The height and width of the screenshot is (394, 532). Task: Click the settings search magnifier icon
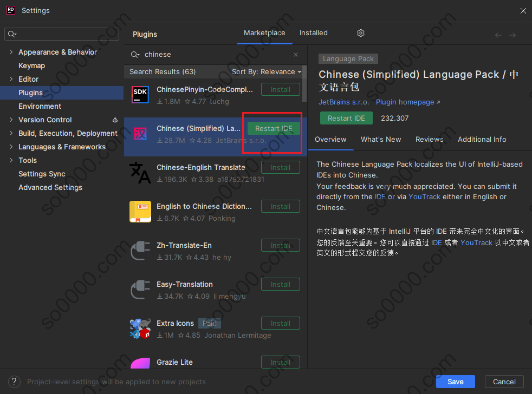12,34
